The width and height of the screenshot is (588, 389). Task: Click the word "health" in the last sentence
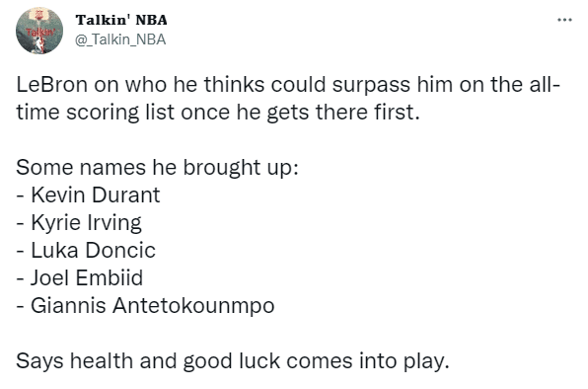click(102, 361)
